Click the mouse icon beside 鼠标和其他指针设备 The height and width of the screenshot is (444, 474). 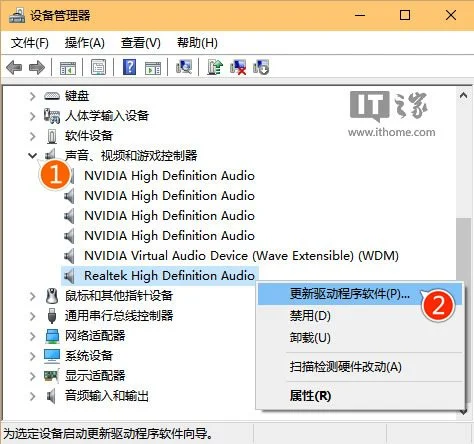[52, 296]
